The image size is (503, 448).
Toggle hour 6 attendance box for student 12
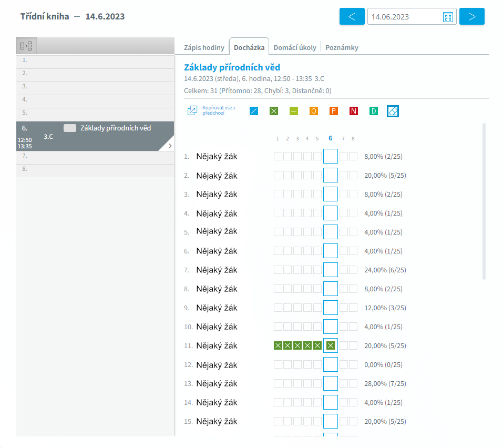(330, 364)
